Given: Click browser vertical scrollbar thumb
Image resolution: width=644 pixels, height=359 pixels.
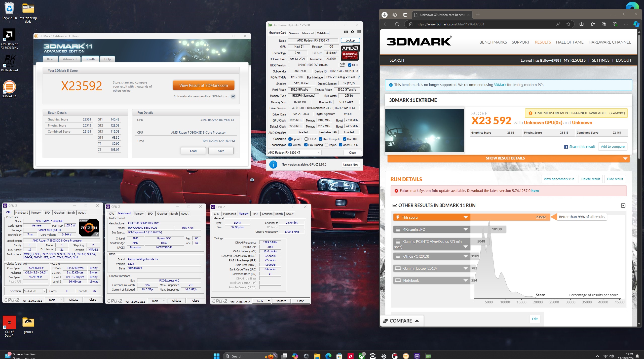Looking at the screenshot, I should (x=639, y=97).
